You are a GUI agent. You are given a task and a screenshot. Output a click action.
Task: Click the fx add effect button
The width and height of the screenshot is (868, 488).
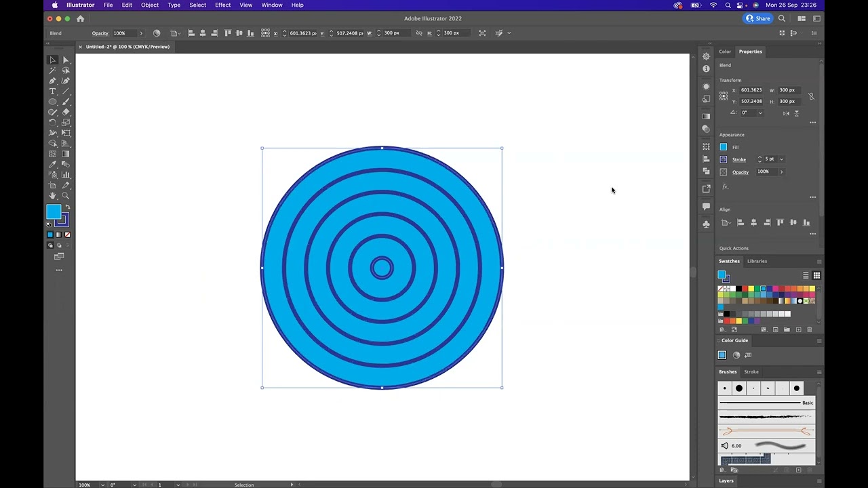coord(725,186)
